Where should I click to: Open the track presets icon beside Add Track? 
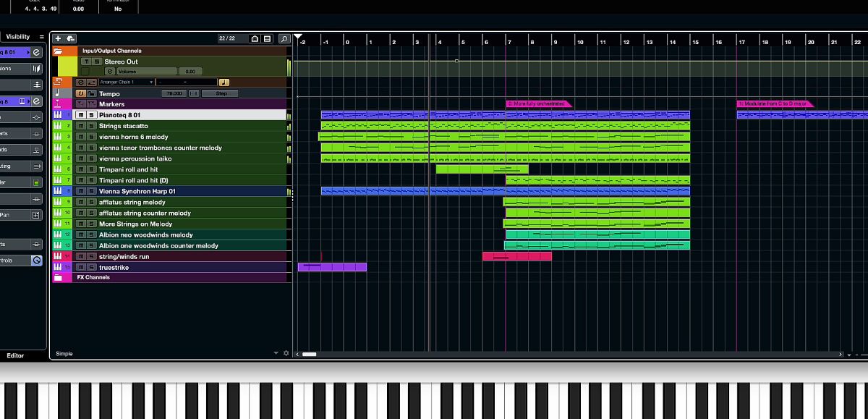pyautogui.click(x=70, y=38)
